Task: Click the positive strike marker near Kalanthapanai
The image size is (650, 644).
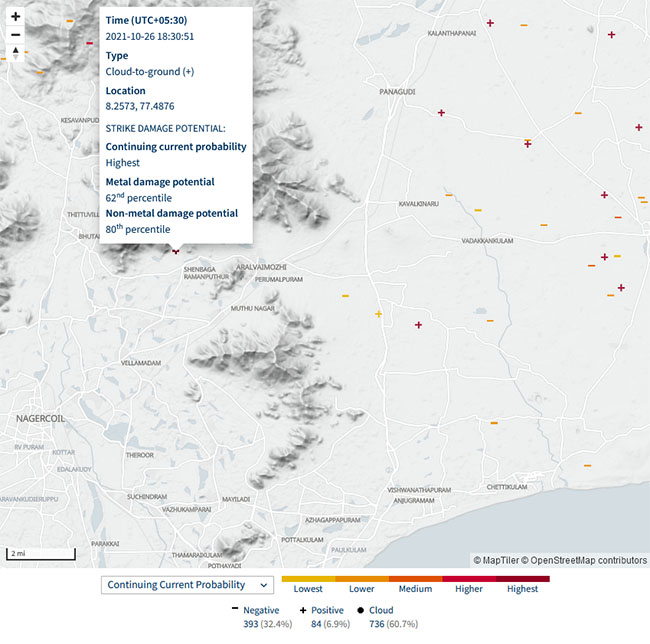Action: [490, 23]
